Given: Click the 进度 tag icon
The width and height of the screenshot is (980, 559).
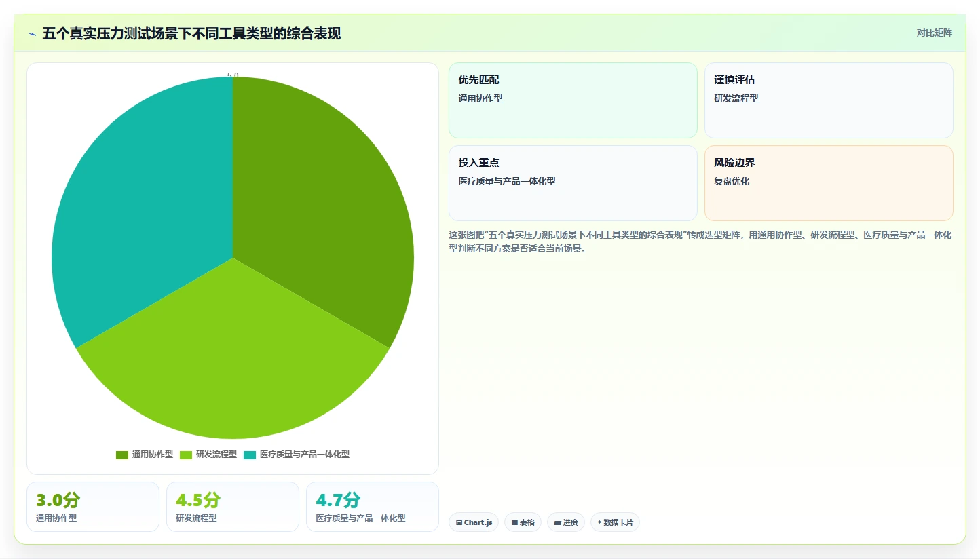Looking at the screenshot, I should [557, 522].
